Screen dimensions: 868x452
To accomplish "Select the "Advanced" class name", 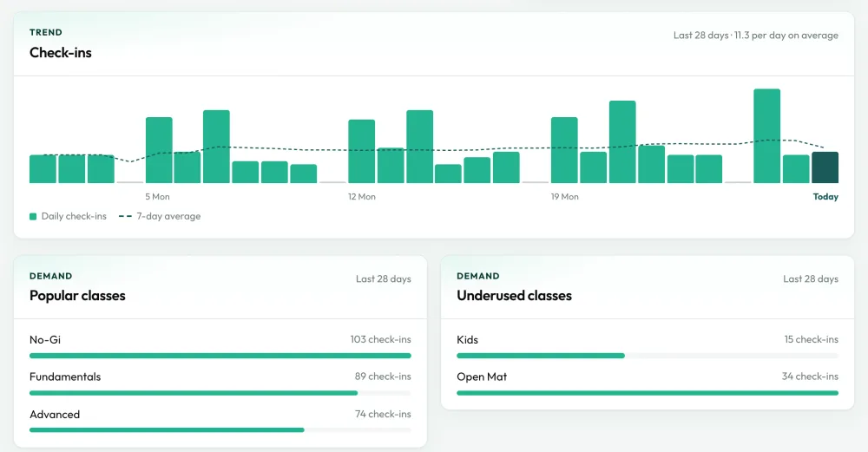I will 55,415.
